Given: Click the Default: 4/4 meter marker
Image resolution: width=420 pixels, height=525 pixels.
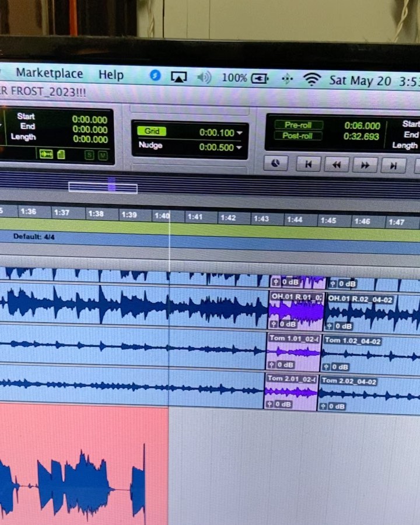Looking at the screenshot, I should click(x=34, y=236).
